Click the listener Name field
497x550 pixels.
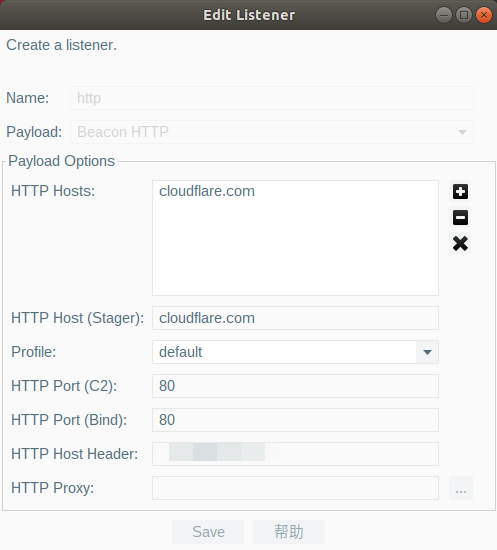[272, 98]
